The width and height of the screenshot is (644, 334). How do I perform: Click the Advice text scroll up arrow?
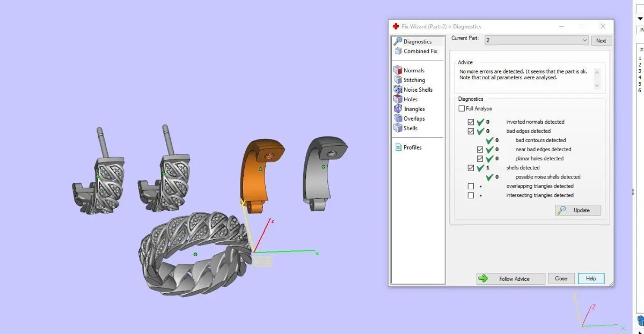point(597,72)
